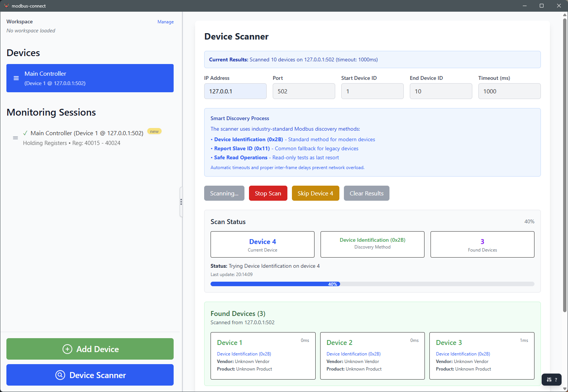
Task: Click the Manage workspace link
Action: click(165, 22)
